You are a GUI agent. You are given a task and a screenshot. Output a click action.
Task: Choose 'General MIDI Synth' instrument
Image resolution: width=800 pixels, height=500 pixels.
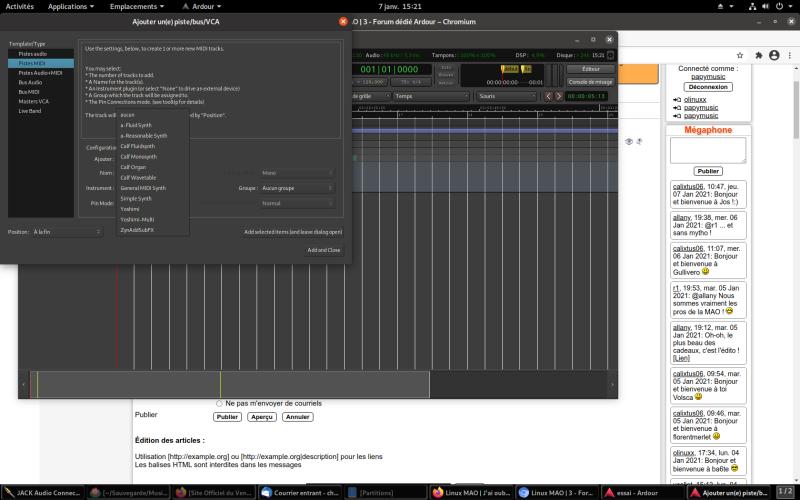153,188
